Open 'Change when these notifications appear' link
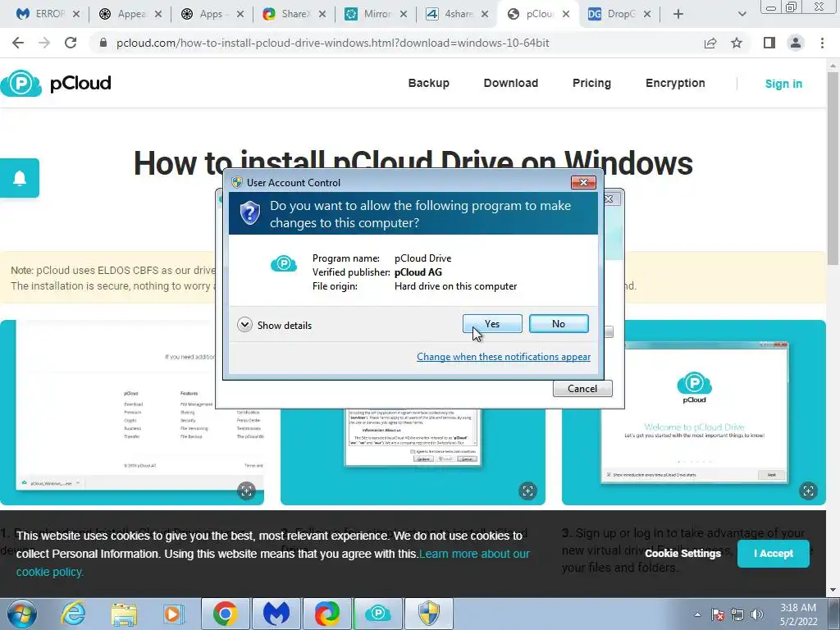This screenshot has height=630, width=840. (504, 357)
